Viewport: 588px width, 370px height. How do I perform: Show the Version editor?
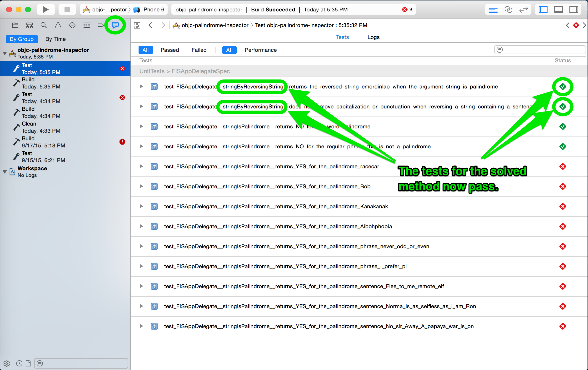[x=523, y=10]
